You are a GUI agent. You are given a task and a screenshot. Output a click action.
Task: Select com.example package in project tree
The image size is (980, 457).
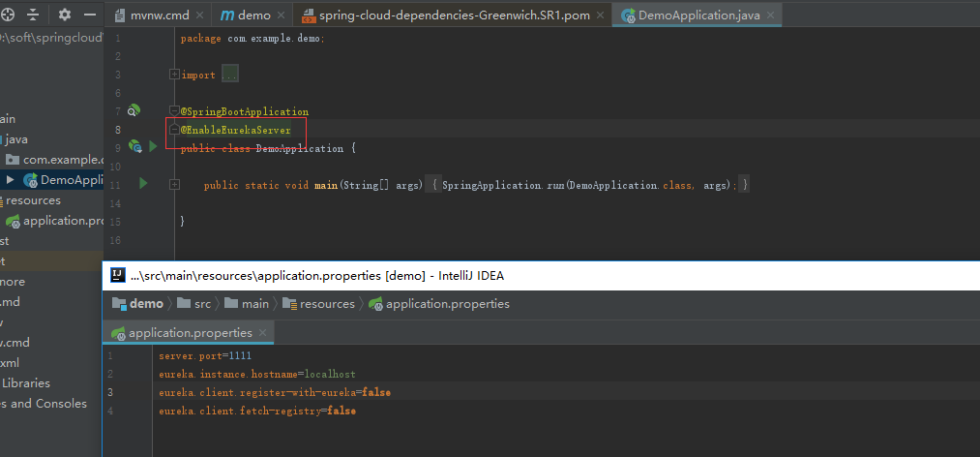62,159
